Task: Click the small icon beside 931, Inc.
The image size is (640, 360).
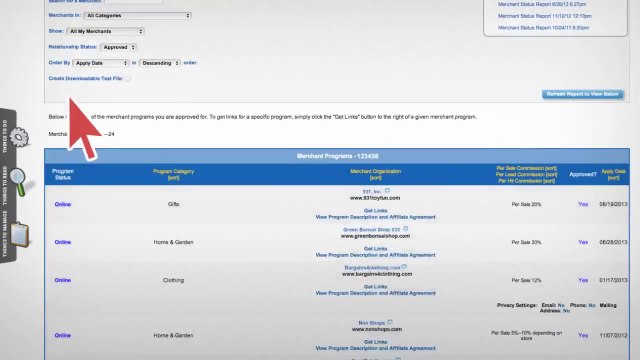Action: (x=387, y=191)
